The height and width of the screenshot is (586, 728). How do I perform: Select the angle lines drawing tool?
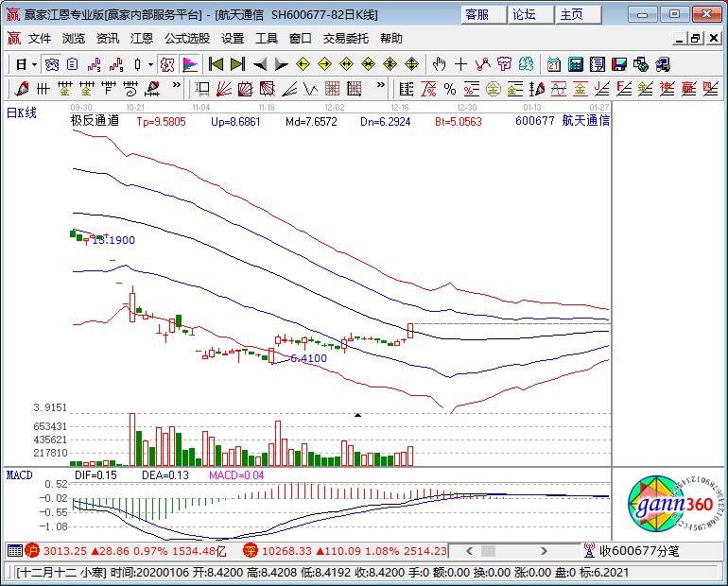pos(289,88)
